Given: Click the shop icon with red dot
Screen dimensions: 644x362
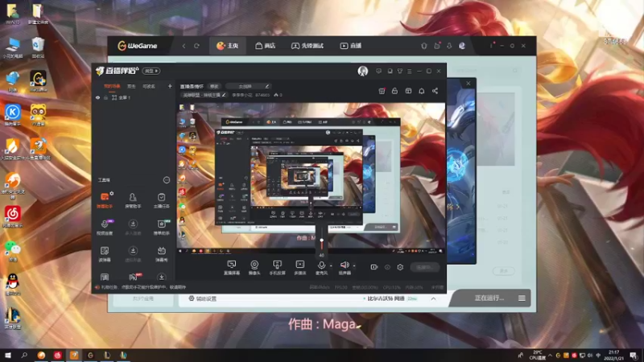Looking at the screenshot, I should (x=382, y=91).
